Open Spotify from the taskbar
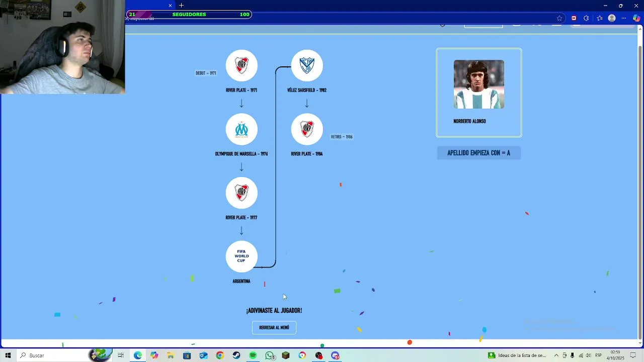644x362 pixels. coord(253,355)
